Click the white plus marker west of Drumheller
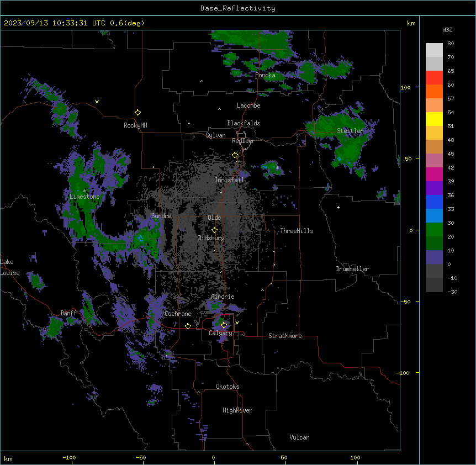The image size is (476, 465). [x=338, y=207]
